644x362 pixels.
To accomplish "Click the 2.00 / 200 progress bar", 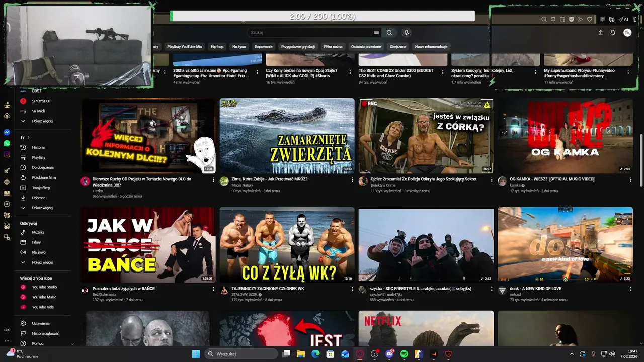I will 323,16.
